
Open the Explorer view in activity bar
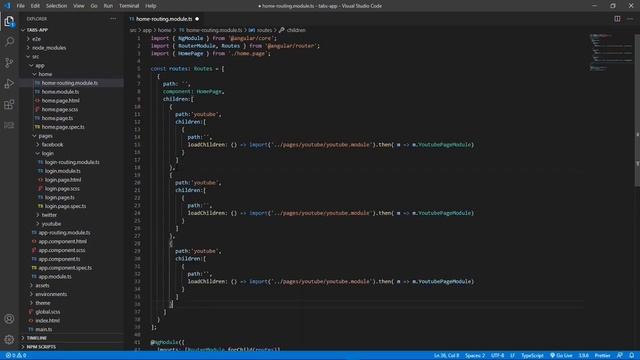pos(9,21)
